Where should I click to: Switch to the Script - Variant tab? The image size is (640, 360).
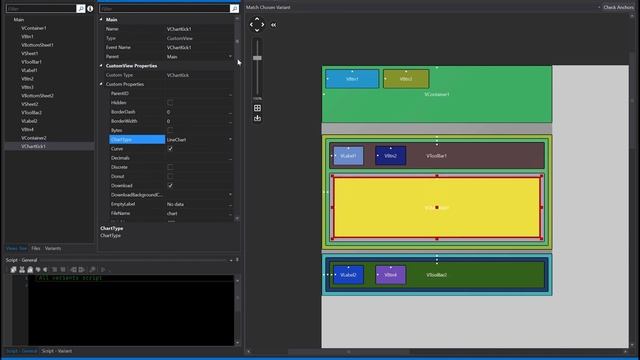coord(57,351)
